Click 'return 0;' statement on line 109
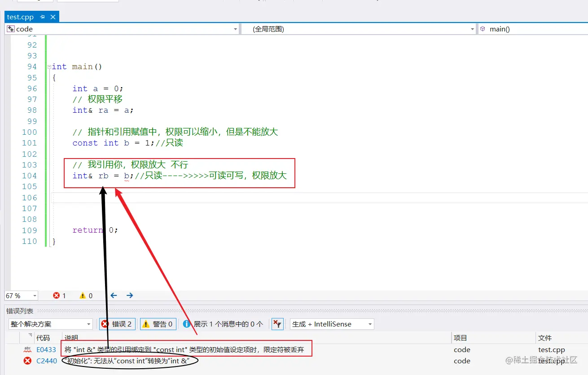Image resolution: width=588 pixels, height=375 pixels. pyautogui.click(x=95, y=230)
